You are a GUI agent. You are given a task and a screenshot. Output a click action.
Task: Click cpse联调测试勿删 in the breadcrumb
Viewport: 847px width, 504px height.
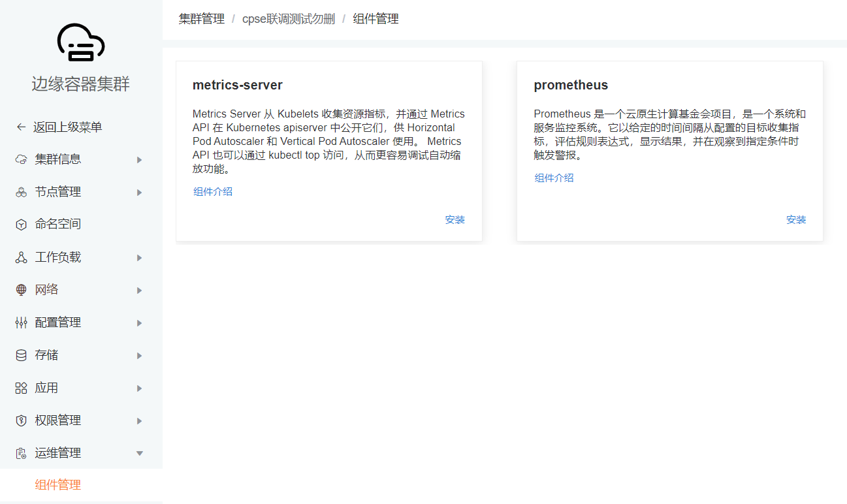click(289, 19)
